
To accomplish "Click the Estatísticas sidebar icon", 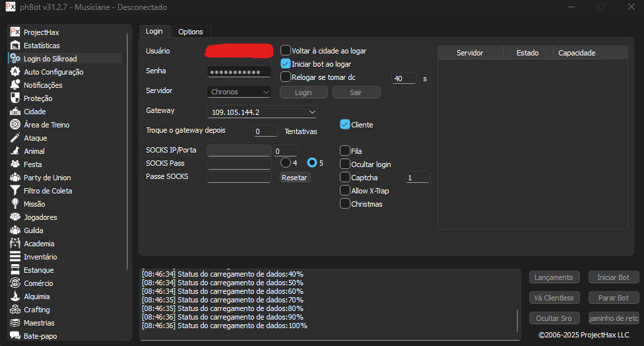I will coord(15,46).
